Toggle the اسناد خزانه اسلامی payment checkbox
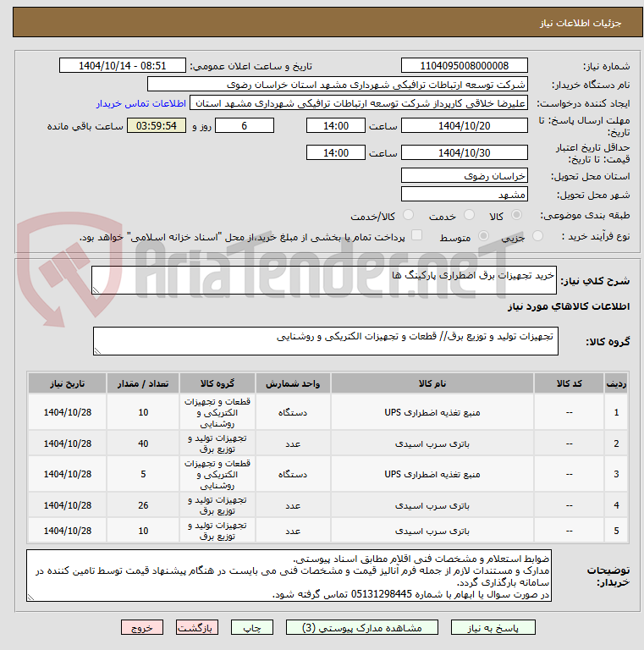The height and width of the screenshot is (650, 644). click(416, 235)
